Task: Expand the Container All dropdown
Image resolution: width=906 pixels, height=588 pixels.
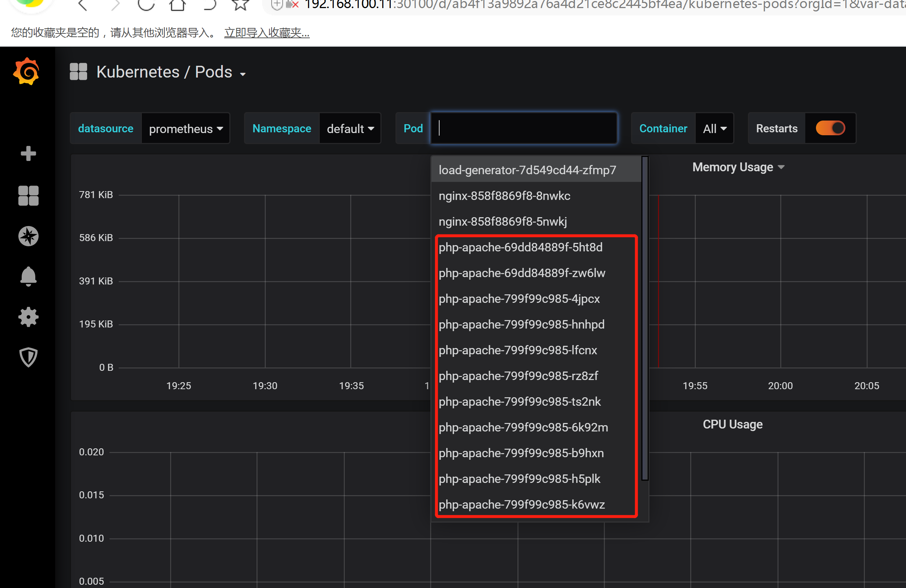Action: [x=715, y=129]
